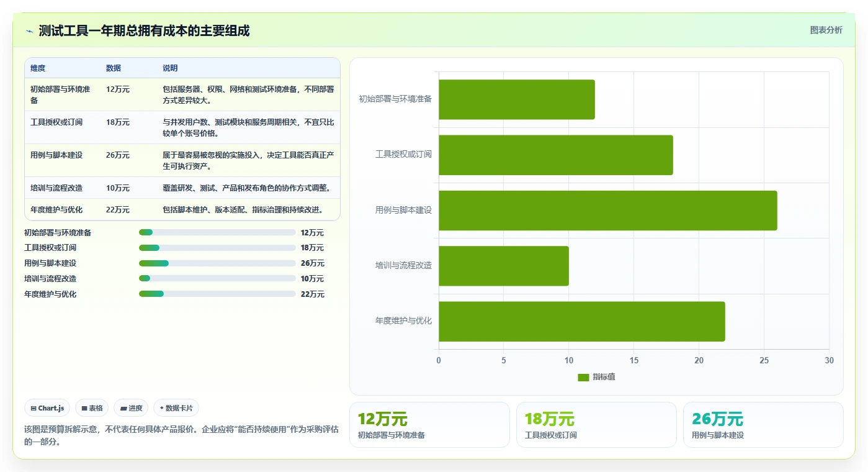Click table row label 工具授权或订阅
868x472 pixels.
(56, 122)
